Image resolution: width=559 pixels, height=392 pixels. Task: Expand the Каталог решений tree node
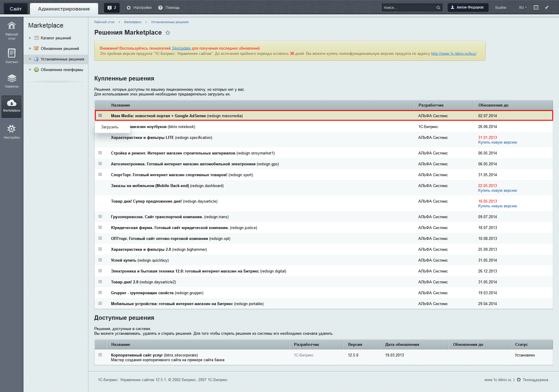30,38
